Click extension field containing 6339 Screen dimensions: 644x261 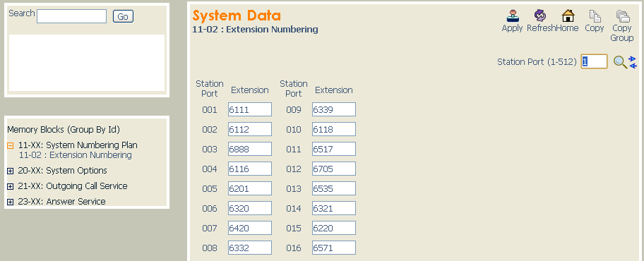(x=334, y=109)
